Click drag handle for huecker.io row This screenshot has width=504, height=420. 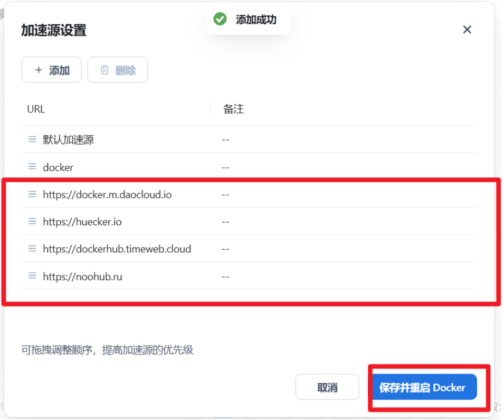(x=32, y=222)
